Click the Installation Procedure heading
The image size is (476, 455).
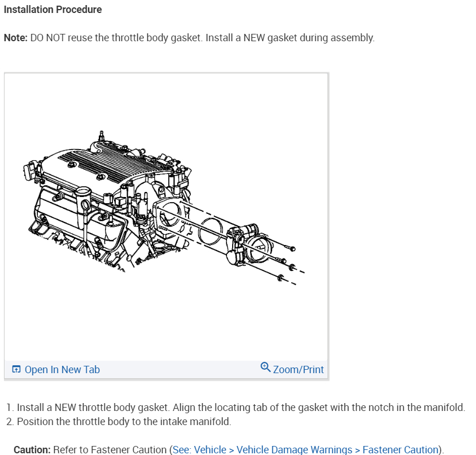click(53, 10)
